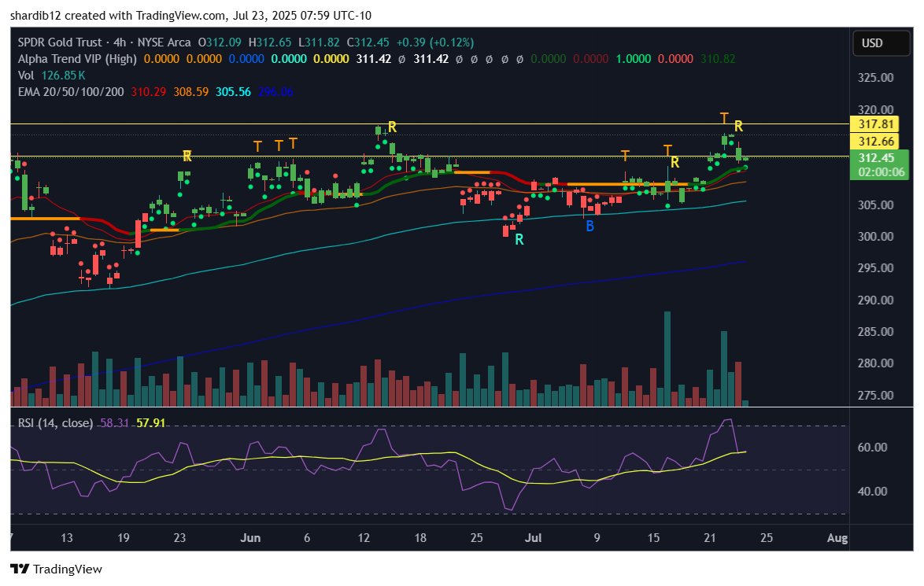Click the Vol indicator legend label
Image resolution: width=924 pixels, height=586 pixels.
[26, 76]
